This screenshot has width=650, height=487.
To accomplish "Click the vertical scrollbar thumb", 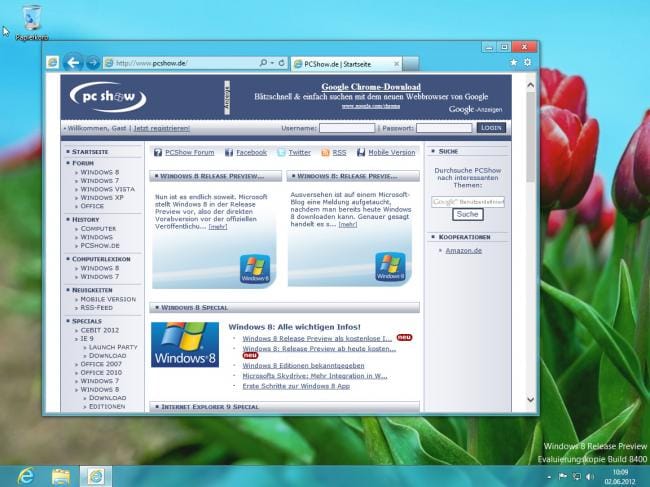I will click(531, 136).
